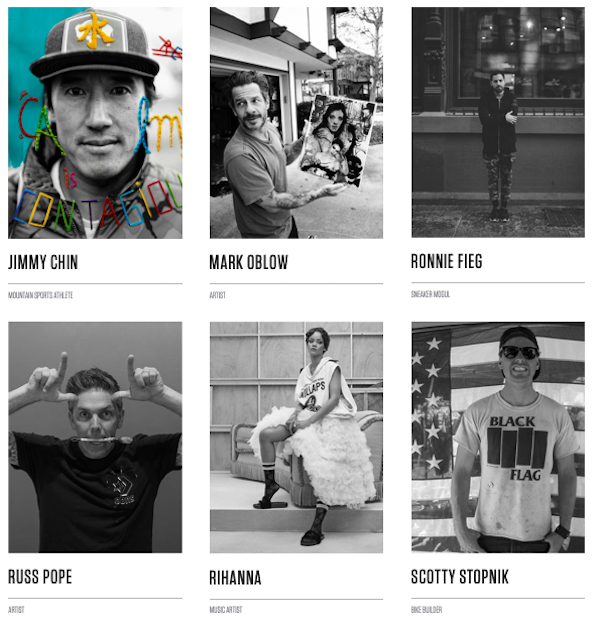Click the Jimmy Chin name heading
Screen dimensions: 600x626
(x=43, y=262)
